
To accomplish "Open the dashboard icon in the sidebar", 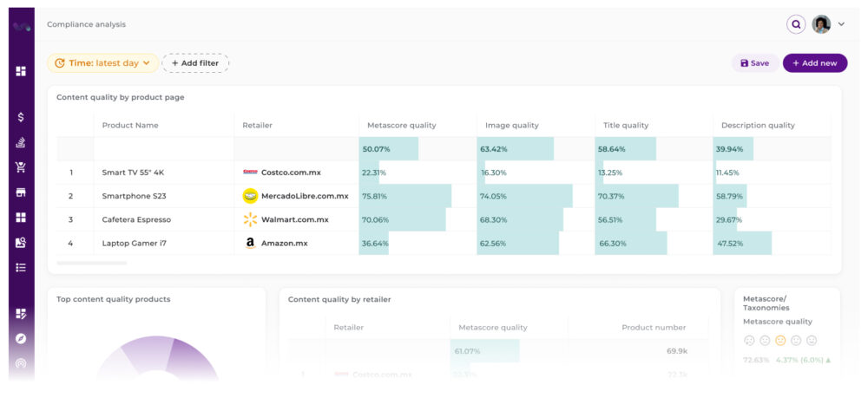I will tap(21, 71).
